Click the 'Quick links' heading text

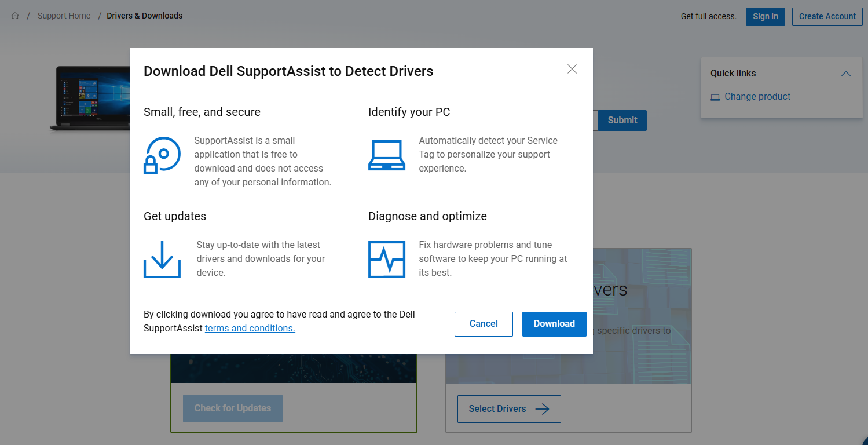click(x=733, y=74)
